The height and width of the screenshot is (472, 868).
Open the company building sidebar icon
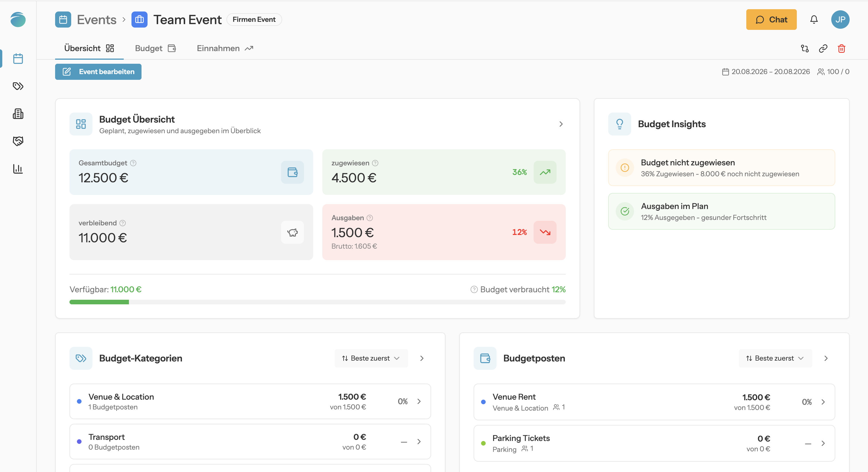tap(18, 114)
